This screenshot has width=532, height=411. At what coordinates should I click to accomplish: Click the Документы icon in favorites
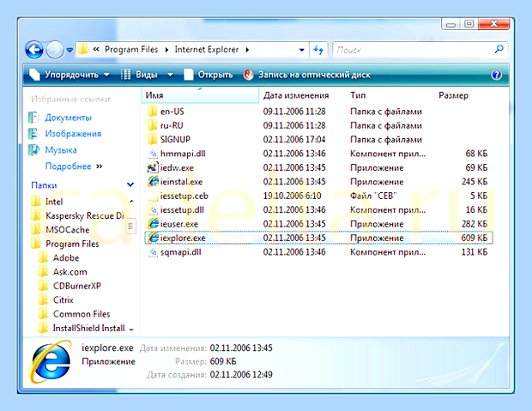click(x=33, y=118)
